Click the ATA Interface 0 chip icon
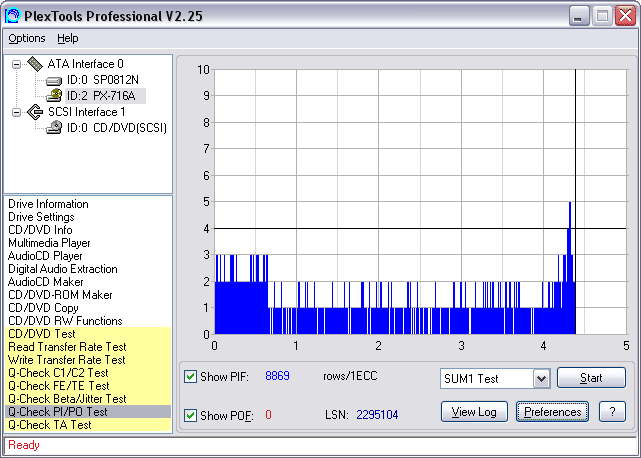Screen dimensions: 641x458 [x=35, y=64]
